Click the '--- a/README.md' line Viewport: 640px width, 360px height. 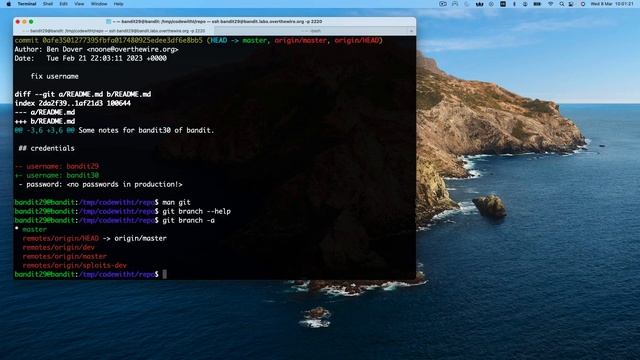(x=45, y=112)
